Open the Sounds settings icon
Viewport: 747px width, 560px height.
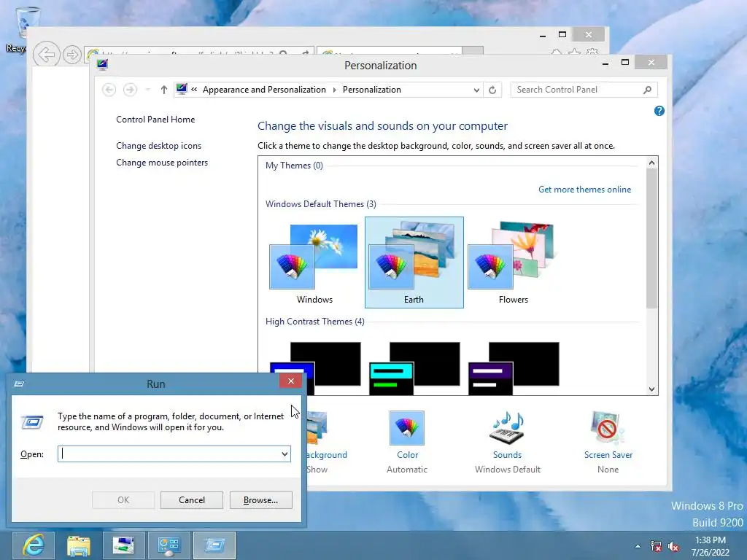pyautogui.click(x=508, y=428)
